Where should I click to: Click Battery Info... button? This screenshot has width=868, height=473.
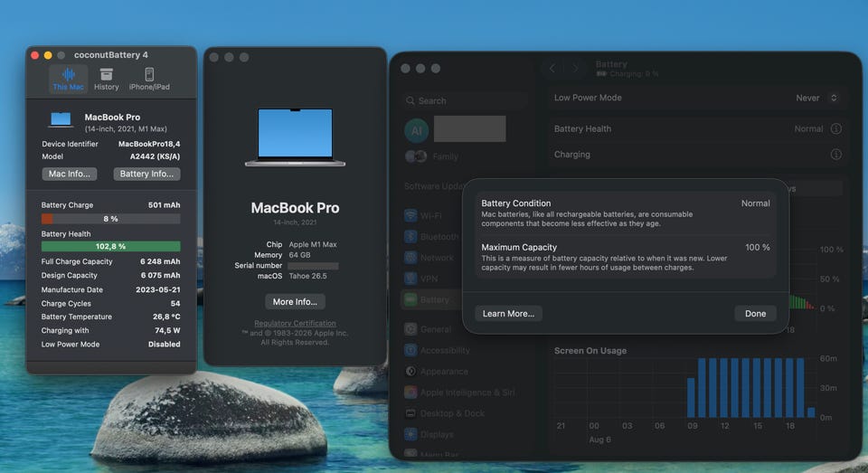146,174
